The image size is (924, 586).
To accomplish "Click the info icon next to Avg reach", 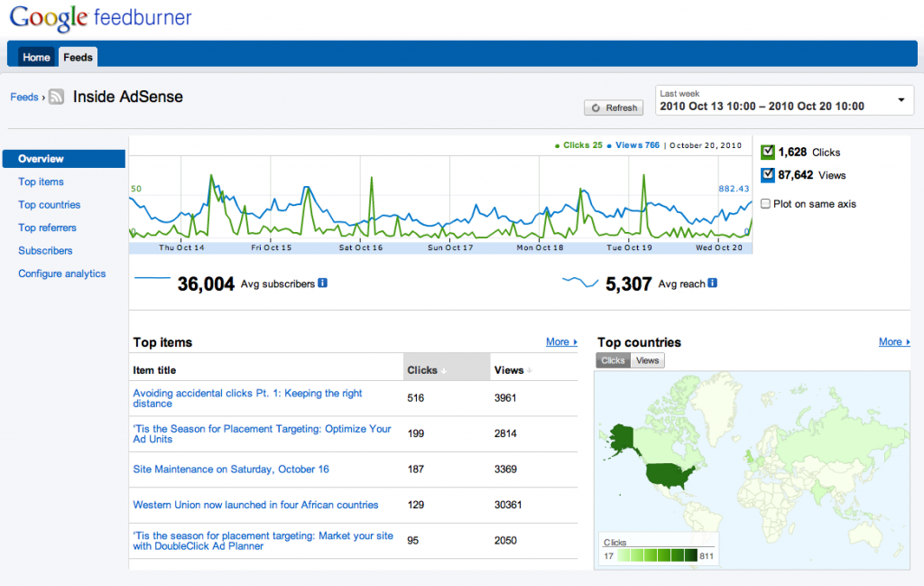I will [713, 283].
